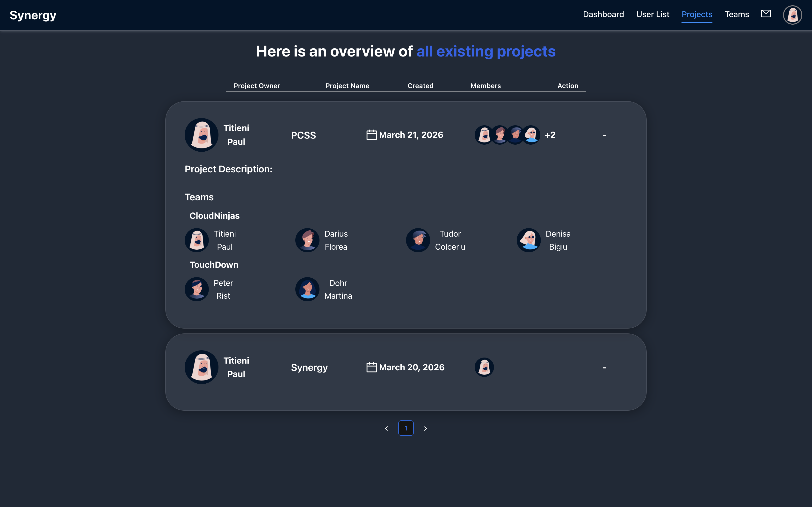This screenshot has height=507, width=812.
Task: Click the profile avatar in the top bar
Action: point(792,15)
